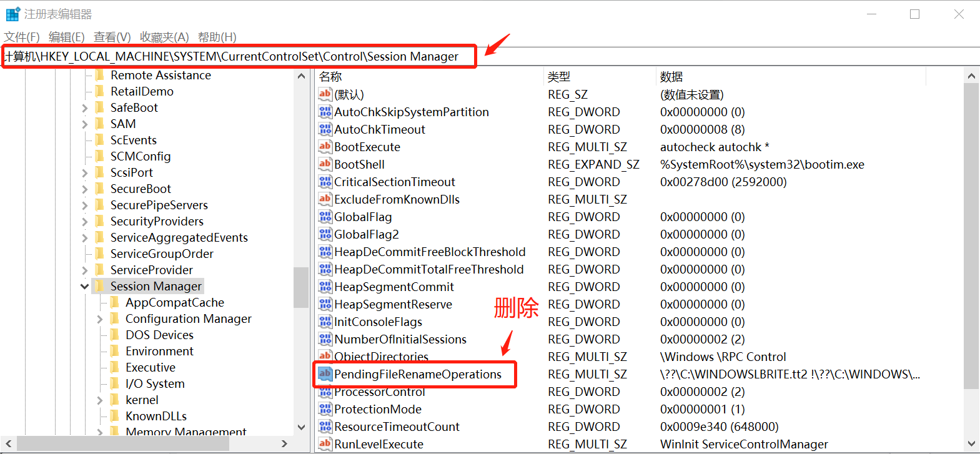Click the Environment folder icon
The height and width of the screenshot is (454, 980).
pos(114,351)
